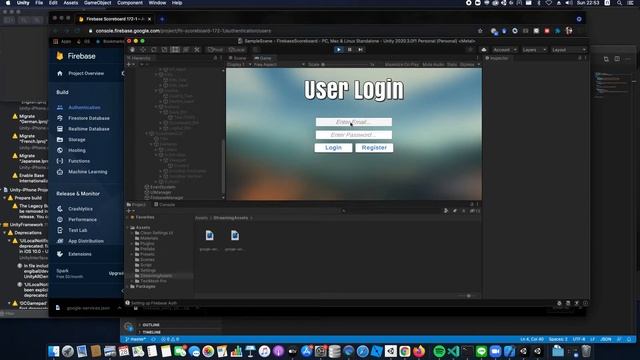The width and height of the screenshot is (640, 360).
Task: Click Functions icon in Firebase sidebar
Action: pyautogui.click(x=60, y=161)
